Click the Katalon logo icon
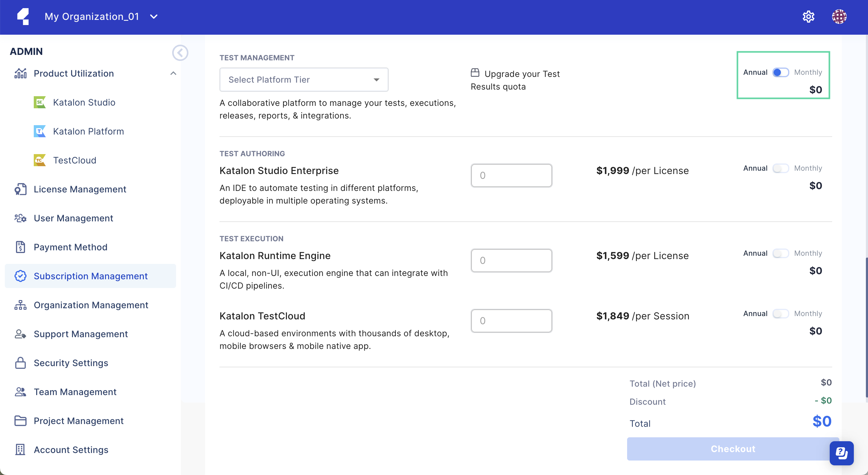The width and height of the screenshot is (868, 475). pyautogui.click(x=23, y=17)
